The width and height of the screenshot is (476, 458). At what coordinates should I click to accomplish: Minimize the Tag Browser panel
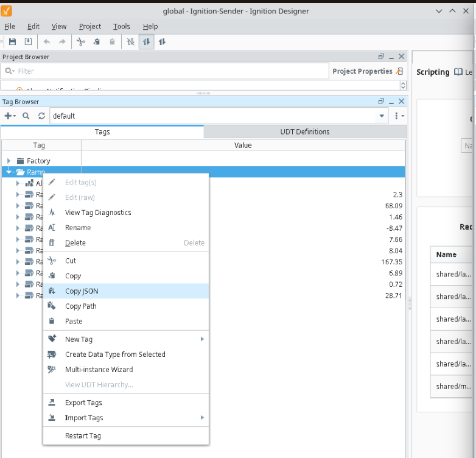click(x=391, y=102)
